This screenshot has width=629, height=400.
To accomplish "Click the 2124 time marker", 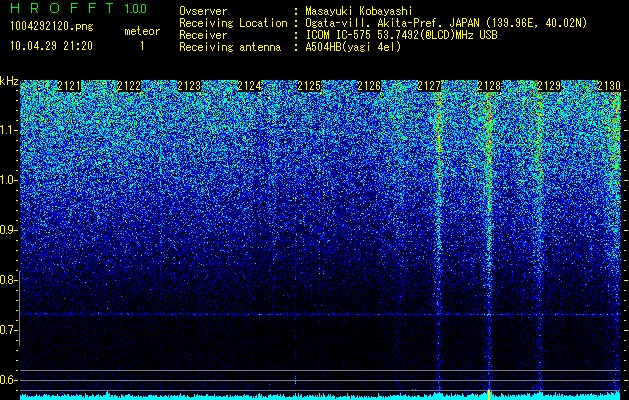I will 249,86.
